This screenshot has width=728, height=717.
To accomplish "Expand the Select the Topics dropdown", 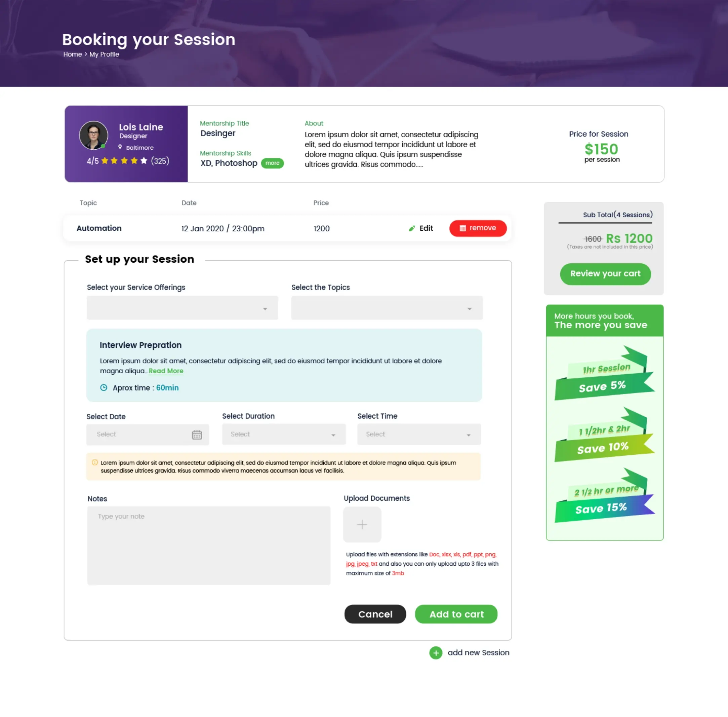I will coord(469,307).
